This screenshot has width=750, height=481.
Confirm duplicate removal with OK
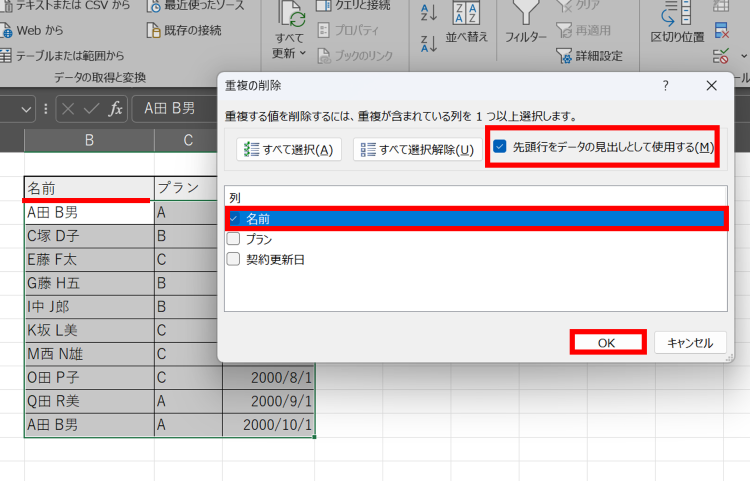pyautogui.click(x=607, y=342)
